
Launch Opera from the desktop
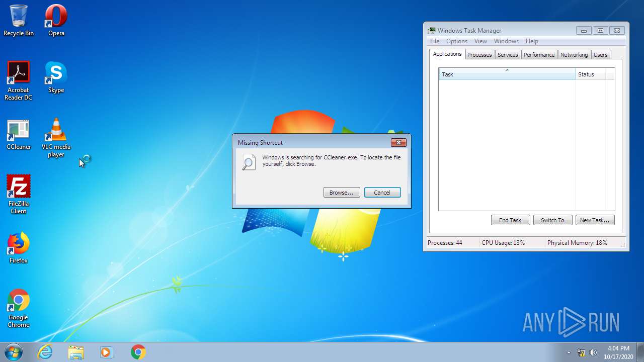click(56, 20)
